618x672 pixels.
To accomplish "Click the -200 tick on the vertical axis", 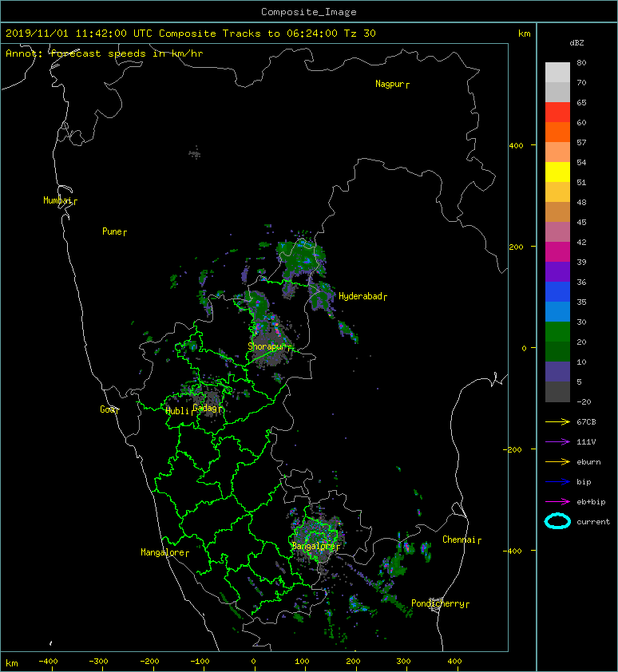I will [512, 449].
